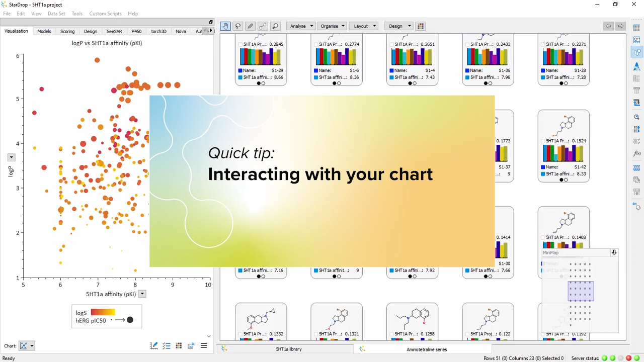This screenshot has height=362, width=644.
Task: Click the find magnifier icon in right sidebar
Action: (x=637, y=117)
